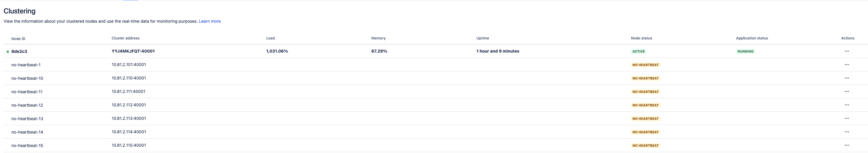Select the ACTIVE node status badge
The height and width of the screenshot is (153, 868).
coord(639,52)
